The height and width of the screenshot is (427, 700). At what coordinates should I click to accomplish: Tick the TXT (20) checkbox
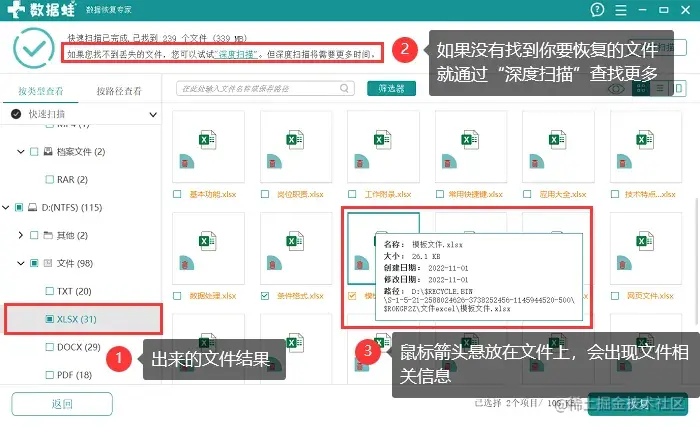point(50,291)
